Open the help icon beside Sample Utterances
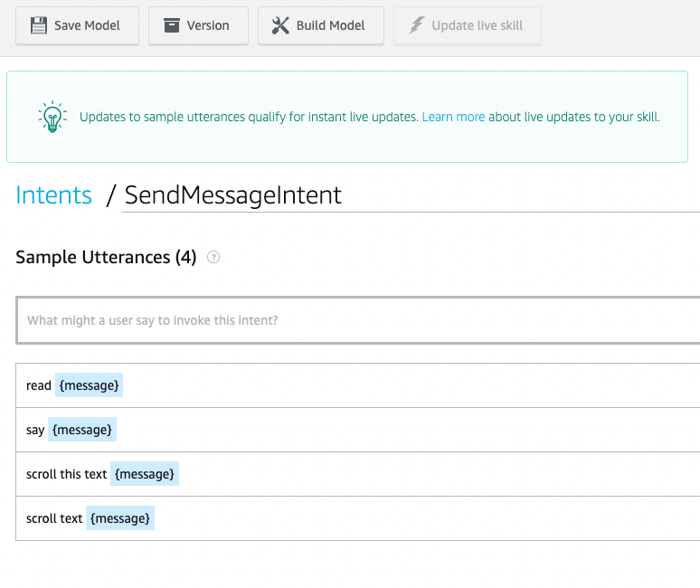 click(213, 258)
